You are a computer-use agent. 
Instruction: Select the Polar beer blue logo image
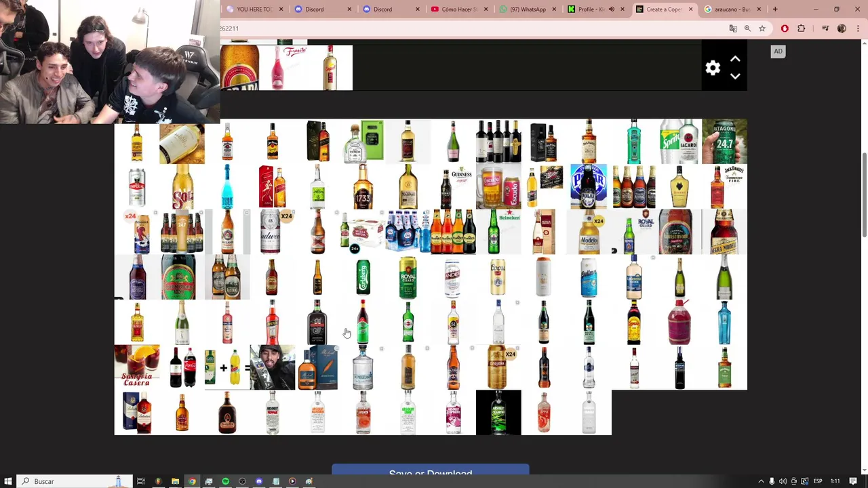point(589,186)
